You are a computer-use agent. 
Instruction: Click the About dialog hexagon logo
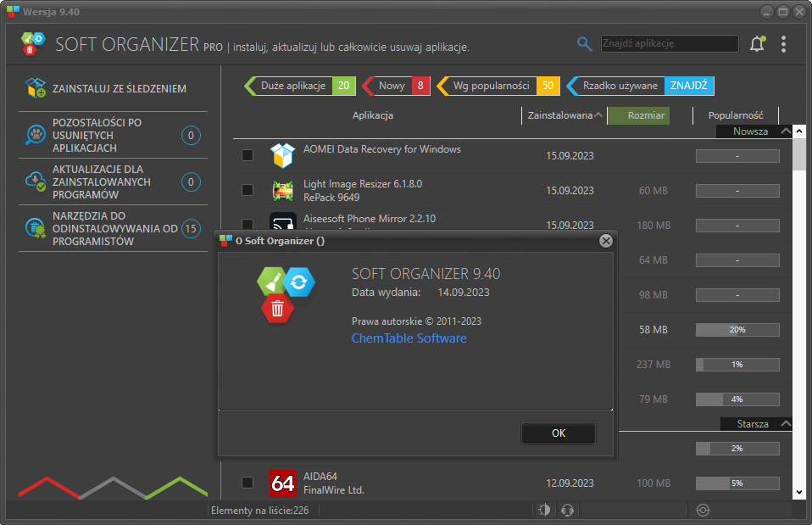click(286, 294)
